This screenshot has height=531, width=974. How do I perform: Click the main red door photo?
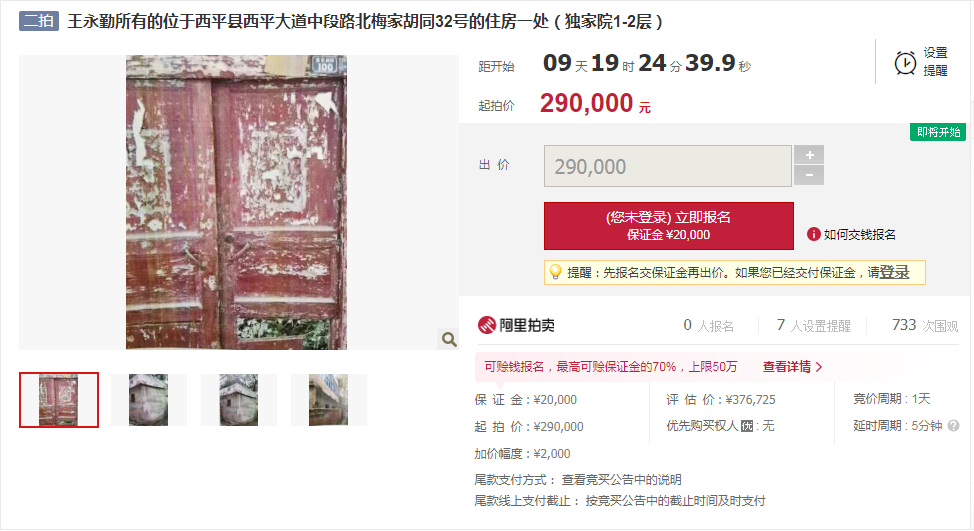click(237, 202)
